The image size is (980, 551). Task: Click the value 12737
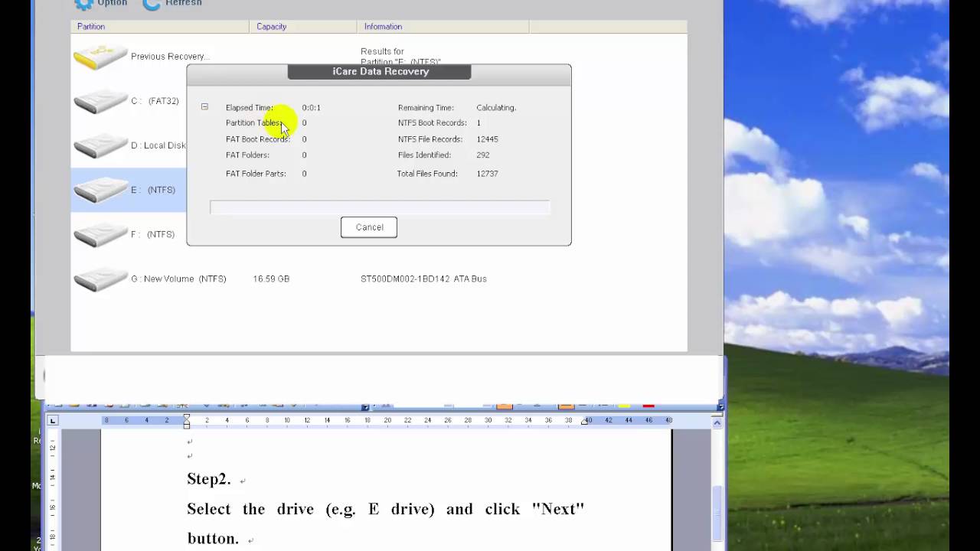487,174
